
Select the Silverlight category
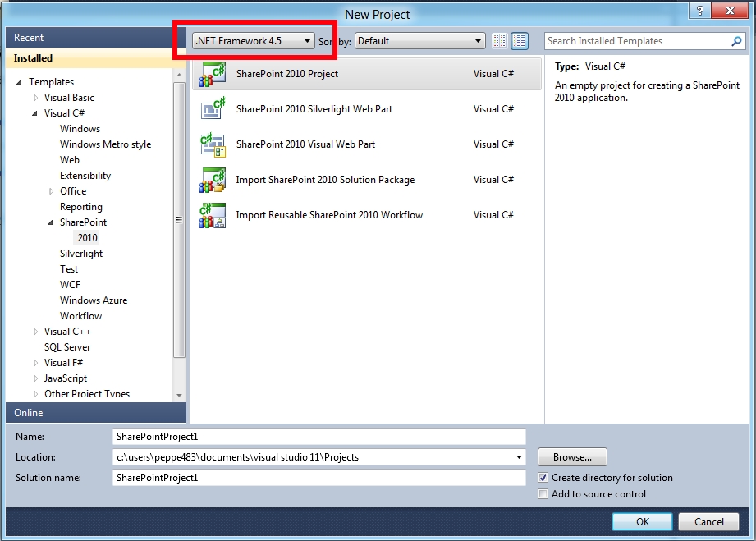pyautogui.click(x=81, y=254)
